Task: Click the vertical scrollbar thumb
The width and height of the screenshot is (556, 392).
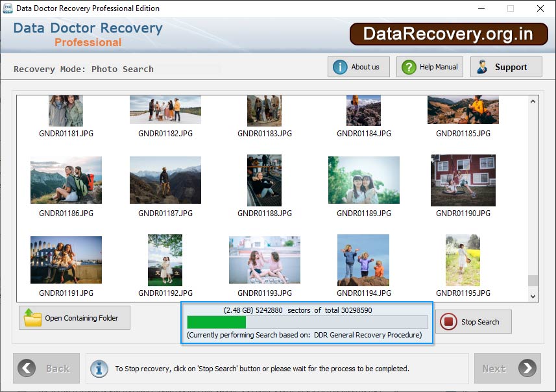Action: 533,280
